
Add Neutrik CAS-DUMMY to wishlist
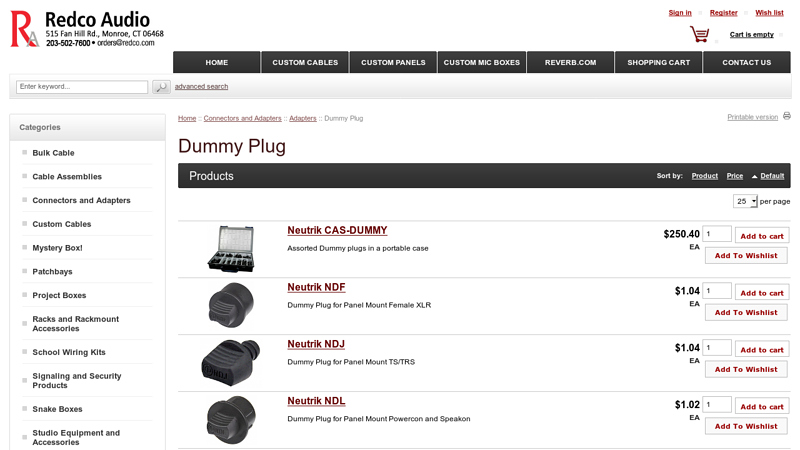tap(746, 256)
